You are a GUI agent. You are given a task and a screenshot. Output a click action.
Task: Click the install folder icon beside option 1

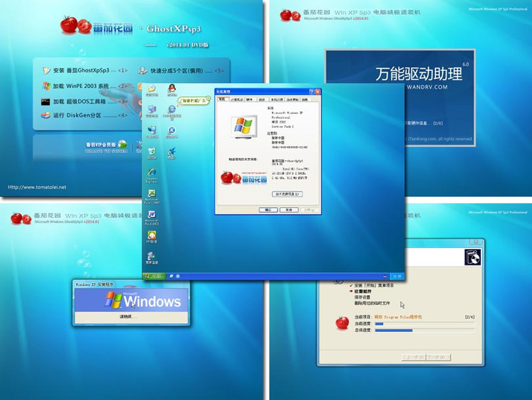tap(46, 71)
